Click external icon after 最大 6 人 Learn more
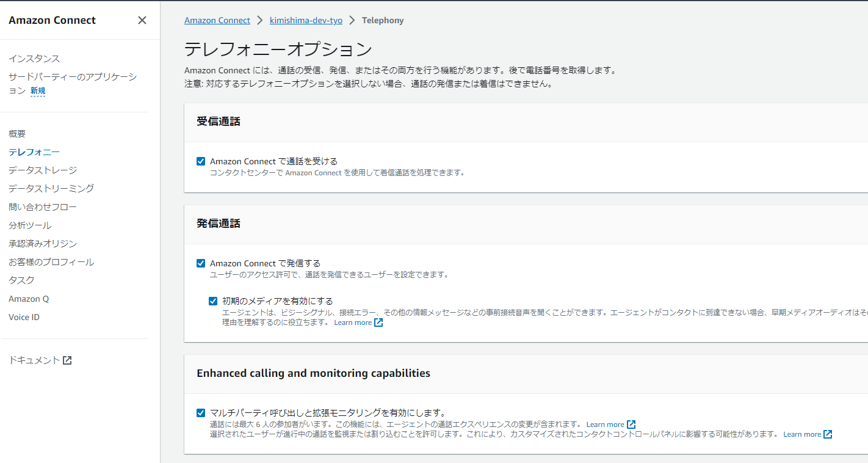 tap(631, 425)
